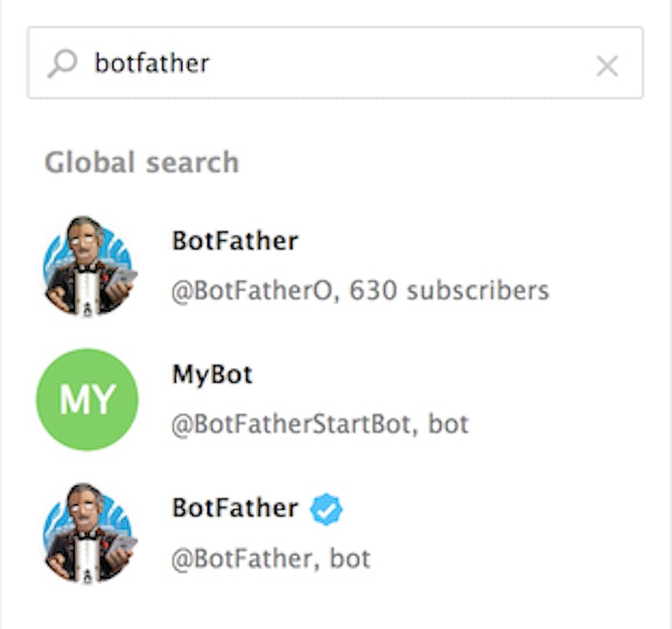The image size is (672, 629).
Task: Click the magnifying glass search icon
Action: [x=61, y=63]
